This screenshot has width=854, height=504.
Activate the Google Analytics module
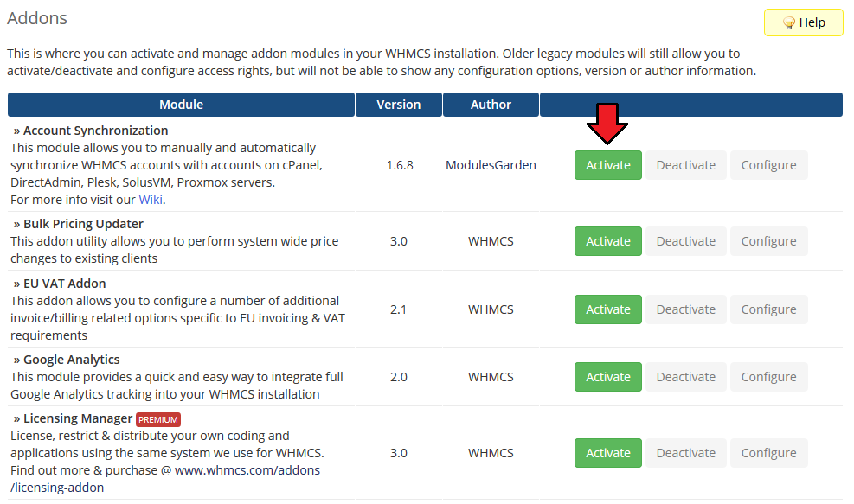click(607, 377)
